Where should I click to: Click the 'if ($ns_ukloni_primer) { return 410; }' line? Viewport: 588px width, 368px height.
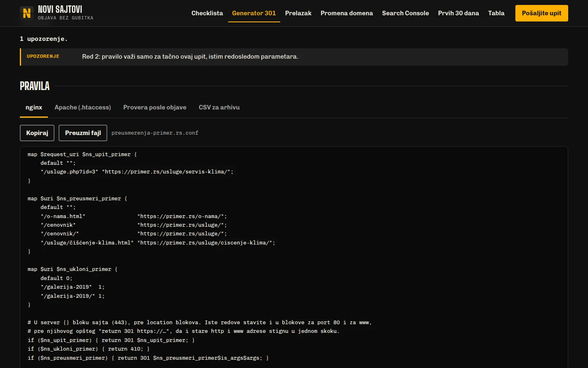89,349
